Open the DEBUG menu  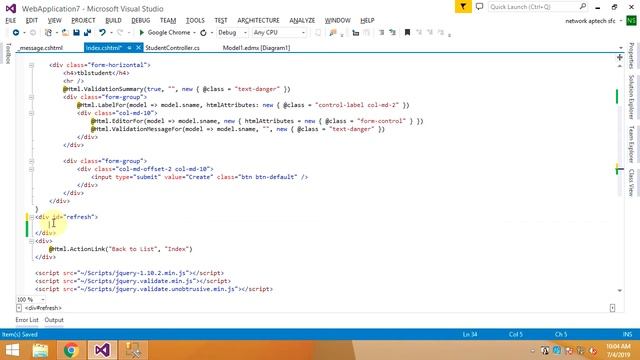pyautogui.click(x=141, y=20)
